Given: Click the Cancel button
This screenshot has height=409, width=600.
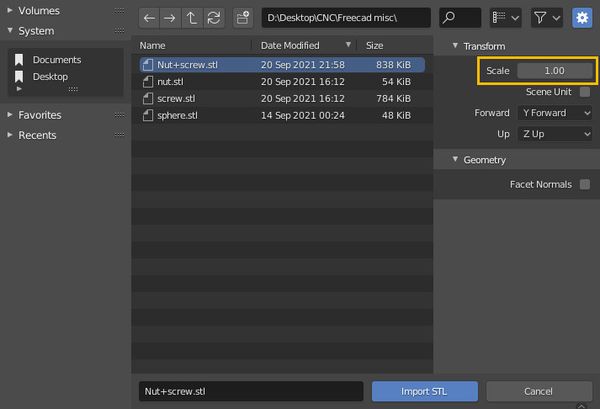Looking at the screenshot, I should [538, 391].
